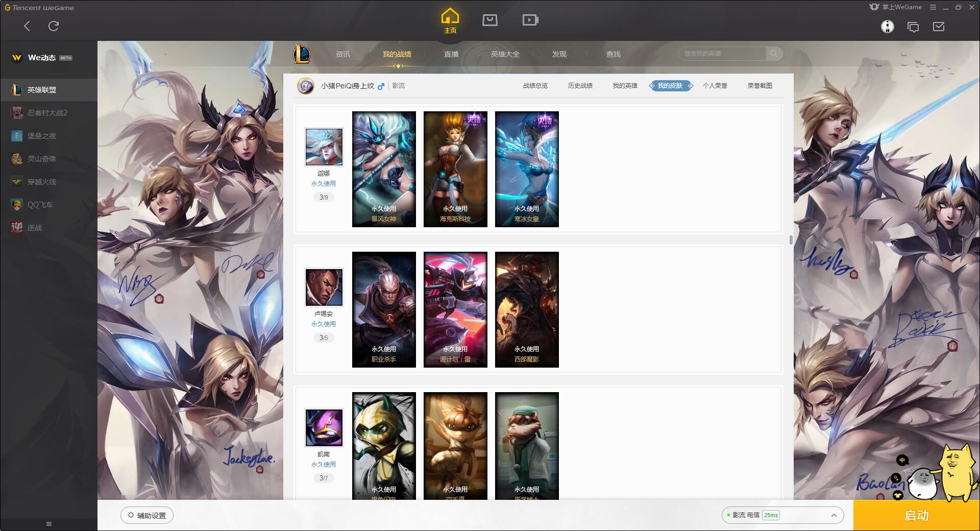This screenshot has height=531, width=980.
Task: Click the skin list scrollbar handle
Action: coord(791,240)
